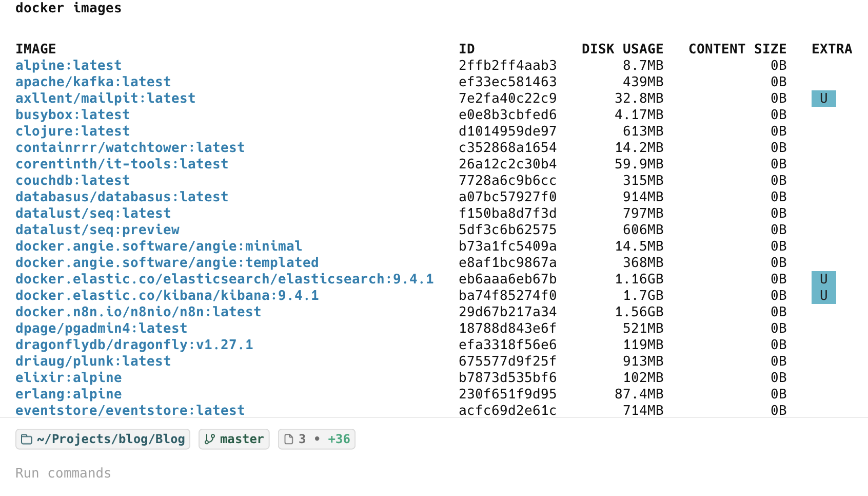Open the apache/kafka:latest image link
Image resolution: width=868 pixels, height=496 pixels.
(93, 82)
